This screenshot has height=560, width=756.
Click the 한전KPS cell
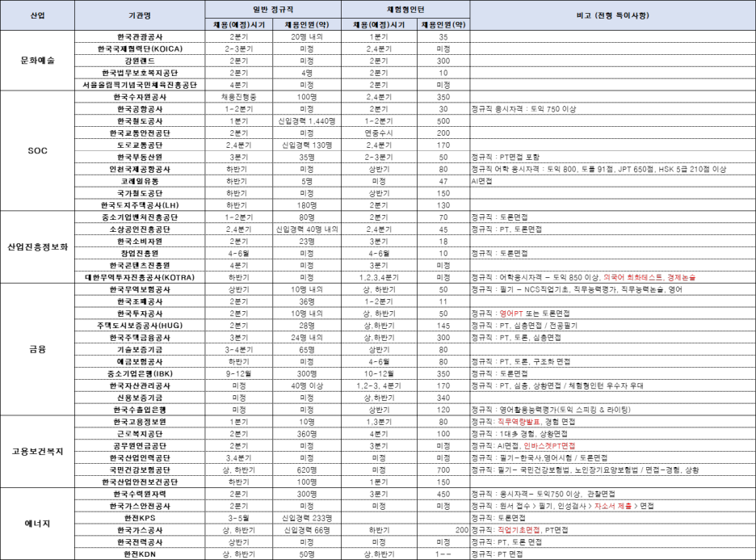[x=140, y=518]
